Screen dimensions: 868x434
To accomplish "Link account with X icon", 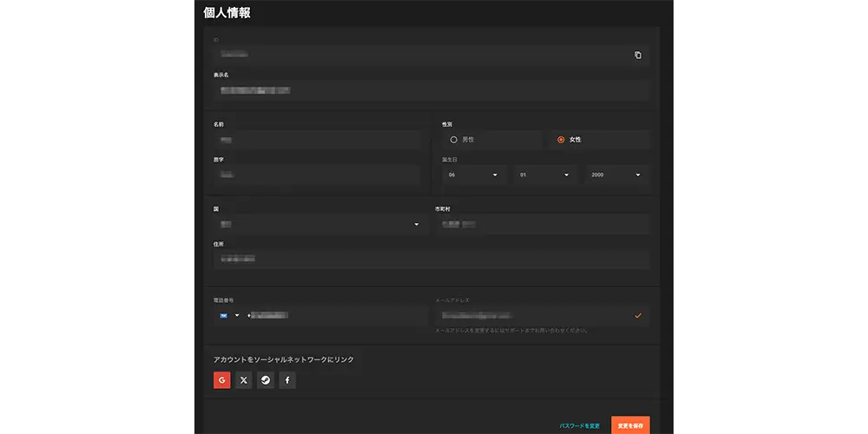I will click(244, 380).
